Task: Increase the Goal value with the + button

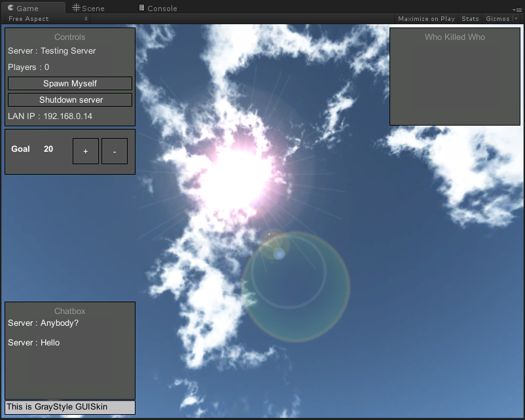Action: (x=85, y=151)
